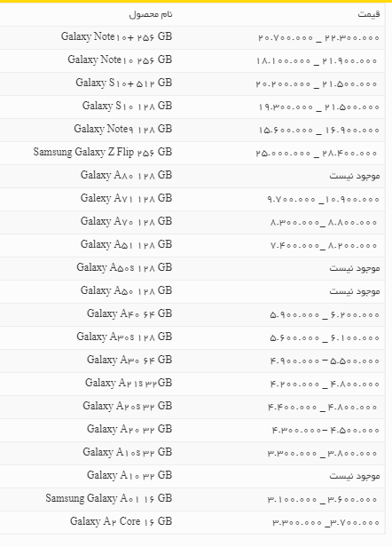The width and height of the screenshot is (392, 547).
Task: Click the Galaxy A51 price range cell
Action: (324, 245)
